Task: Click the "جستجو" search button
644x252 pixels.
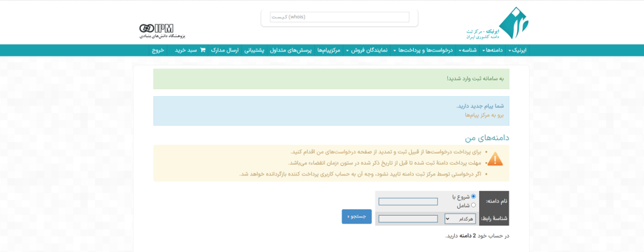Action: pos(357,216)
